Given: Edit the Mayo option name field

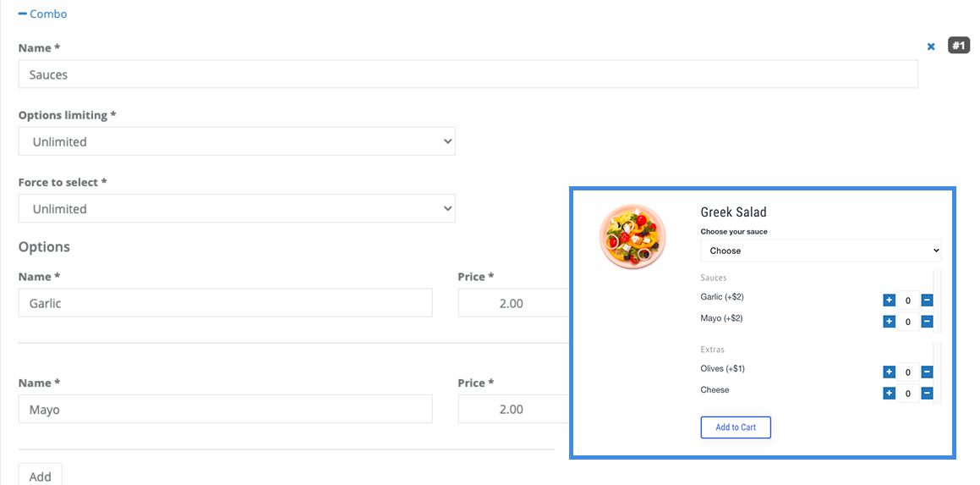Looking at the screenshot, I should (225, 410).
